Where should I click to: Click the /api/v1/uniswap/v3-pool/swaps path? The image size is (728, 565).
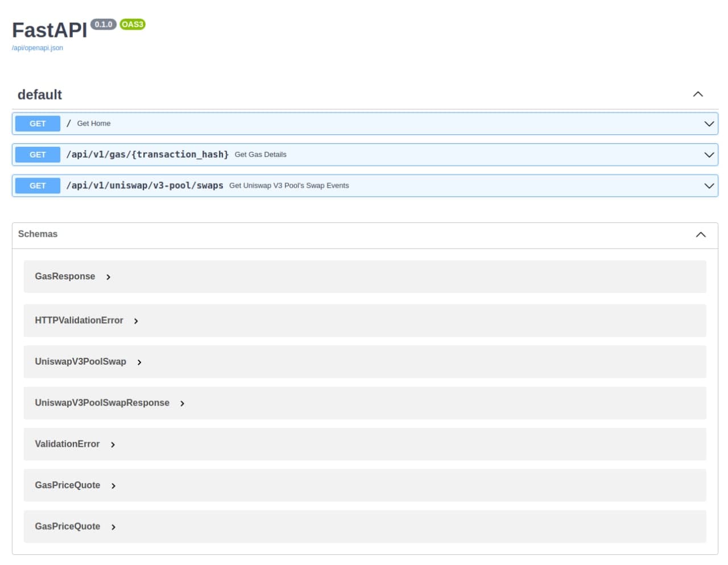(144, 185)
